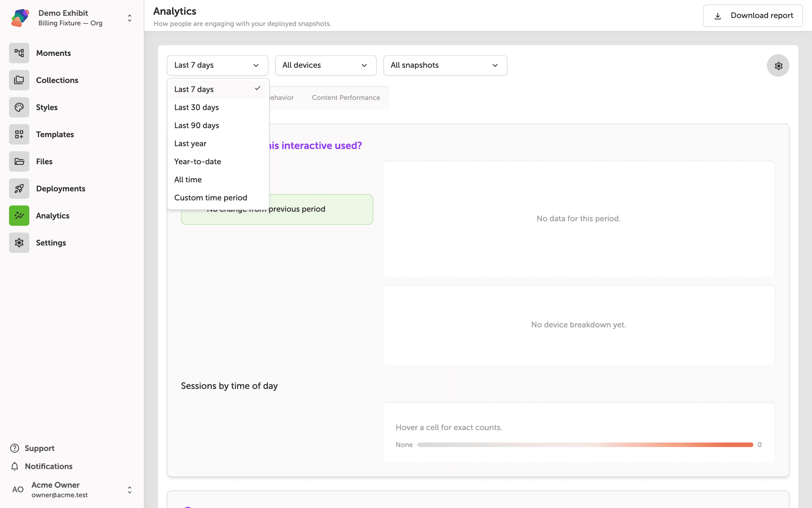Screen dimensions: 812x508
Task: Select Last 30 days option
Action: (218, 108)
